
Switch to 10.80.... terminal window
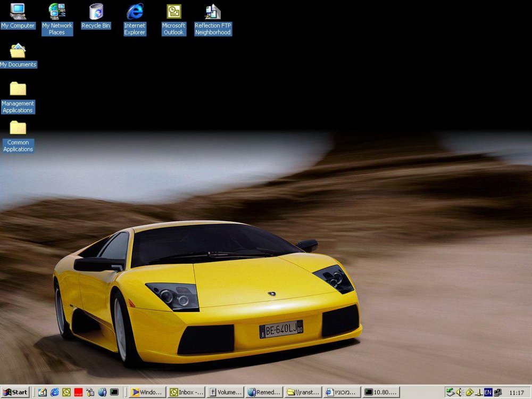click(x=381, y=392)
